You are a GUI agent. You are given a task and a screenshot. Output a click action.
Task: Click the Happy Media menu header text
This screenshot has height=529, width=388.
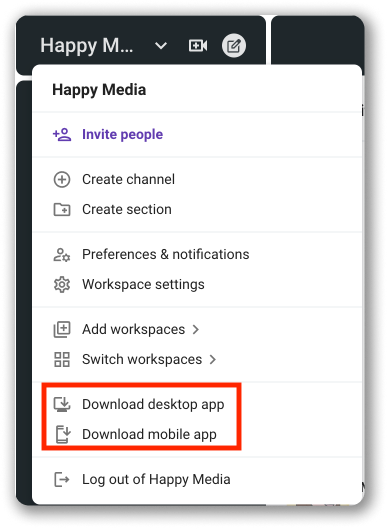tap(99, 90)
